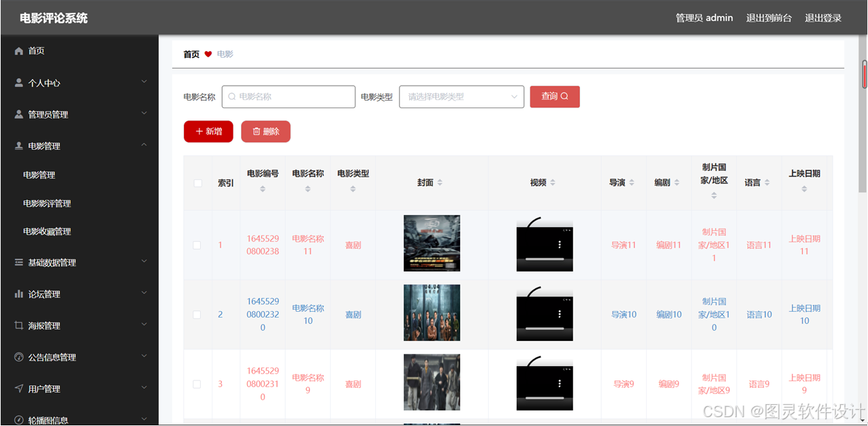Sort by 视频 column sort arrows
The height and width of the screenshot is (426, 868).
[x=553, y=182]
